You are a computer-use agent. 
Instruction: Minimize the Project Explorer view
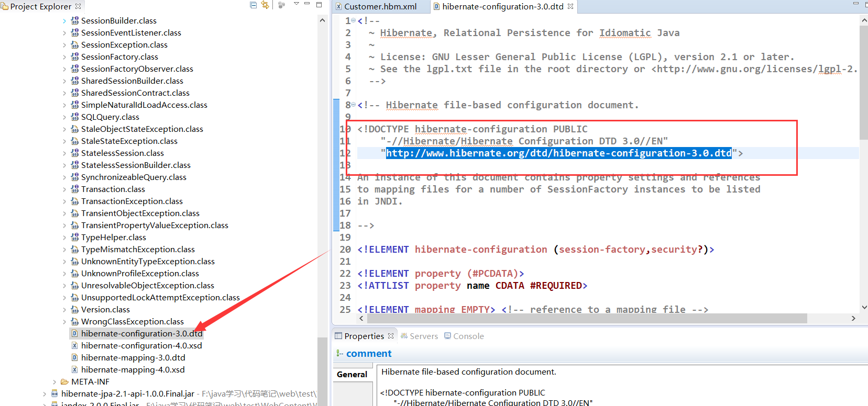(x=307, y=4)
